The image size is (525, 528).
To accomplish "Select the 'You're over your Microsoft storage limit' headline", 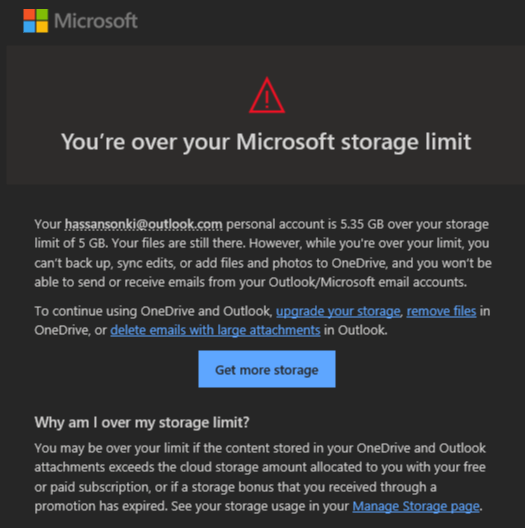I will point(266,142).
